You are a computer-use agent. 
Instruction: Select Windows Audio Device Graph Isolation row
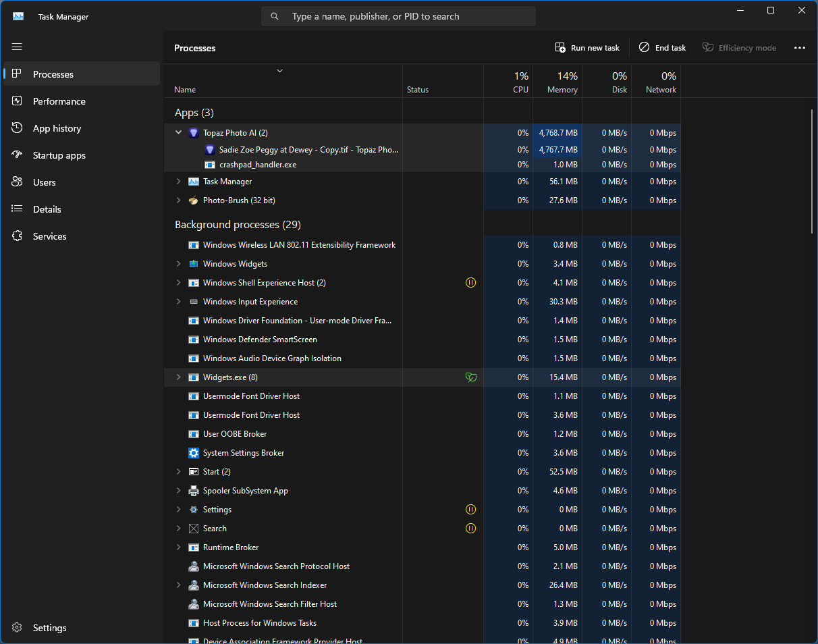422,358
